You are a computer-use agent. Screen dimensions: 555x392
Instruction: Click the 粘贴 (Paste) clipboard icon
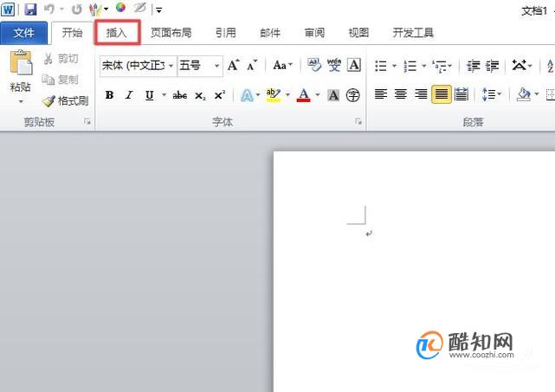coord(21,62)
